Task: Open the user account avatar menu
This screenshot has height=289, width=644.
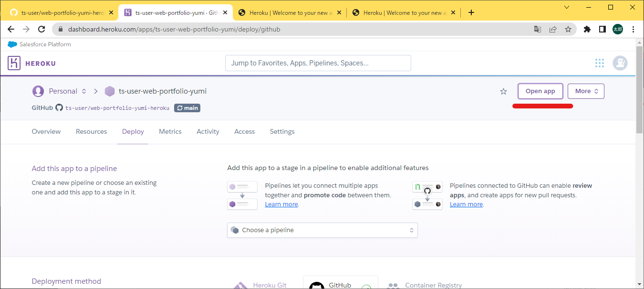Action: [620, 63]
